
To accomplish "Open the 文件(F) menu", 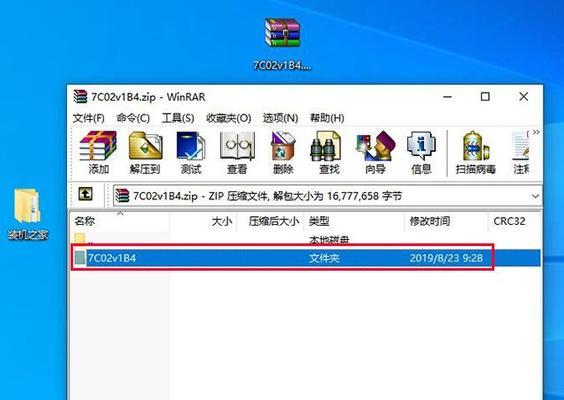I will pyautogui.click(x=89, y=118).
